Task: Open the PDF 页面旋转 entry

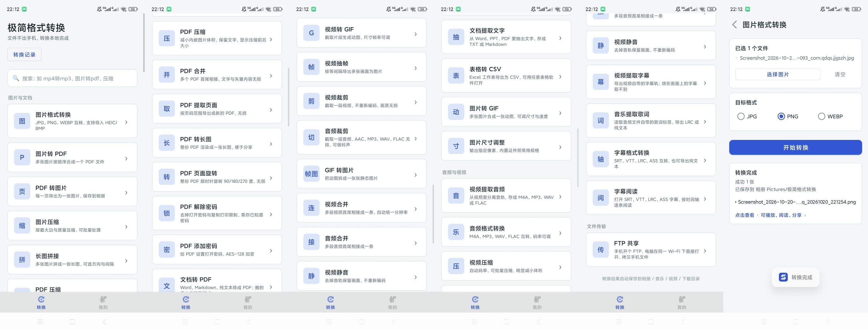Action: (x=217, y=177)
